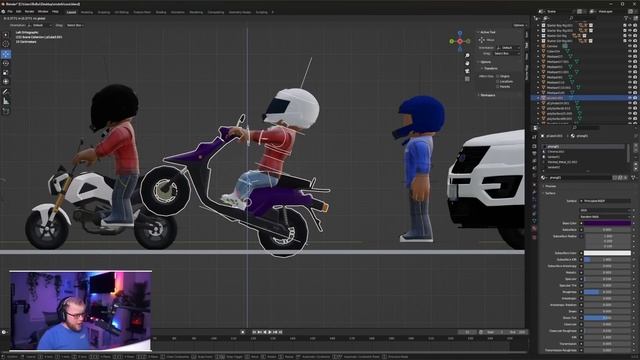Collapse the Transform subpanel

click(482, 69)
